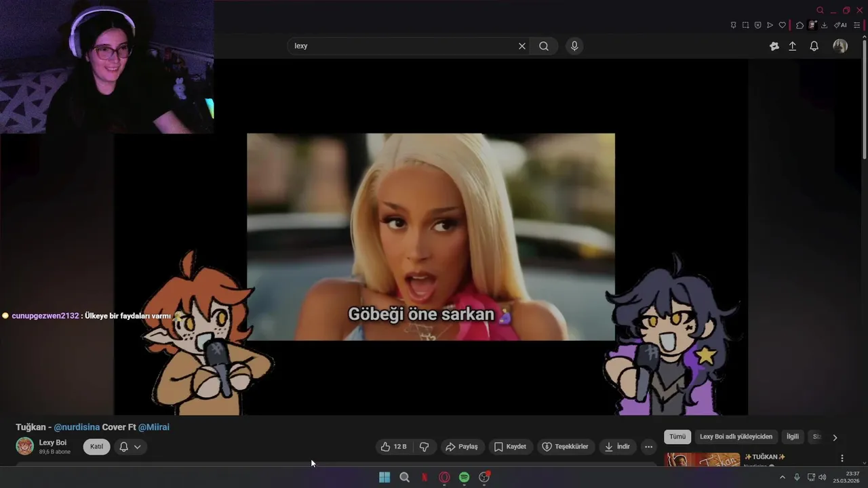Screen dimensions: 868x488
Task: Open the browser easy setup sliders
Action: (857, 25)
